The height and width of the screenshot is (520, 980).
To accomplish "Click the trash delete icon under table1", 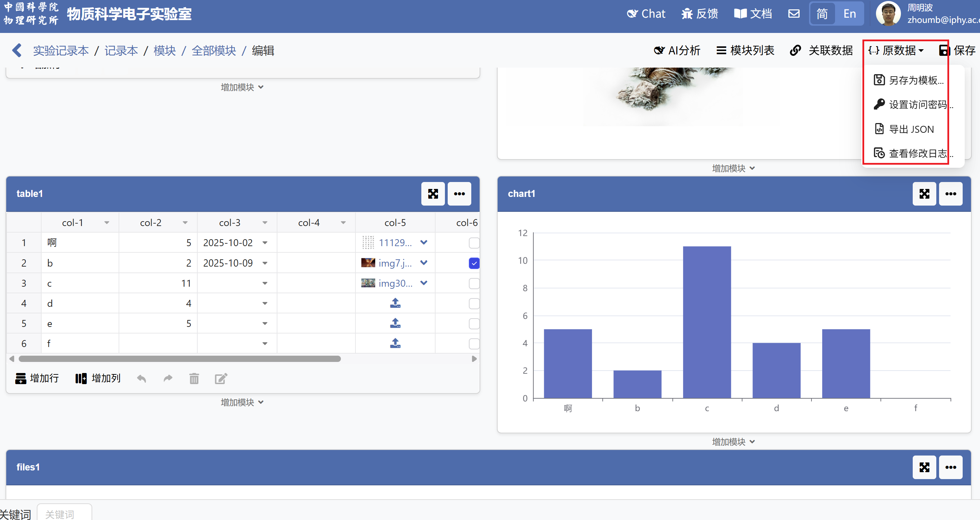I will pos(194,378).
